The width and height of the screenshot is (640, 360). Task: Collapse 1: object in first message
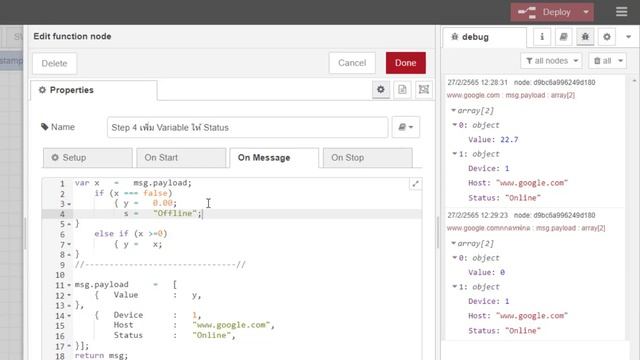click(x=455, y=153)
